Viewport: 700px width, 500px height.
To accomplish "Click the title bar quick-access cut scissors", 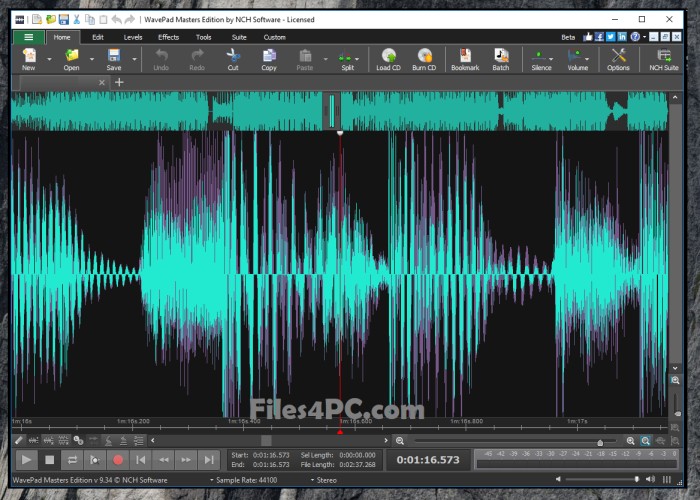I will click(77, 20).
